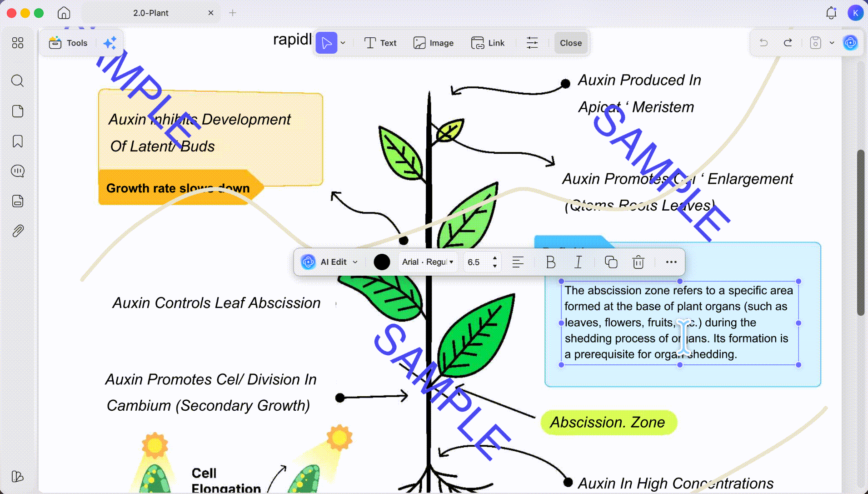Toggle bold formatting
868x494 pixels.
(551, 262)
